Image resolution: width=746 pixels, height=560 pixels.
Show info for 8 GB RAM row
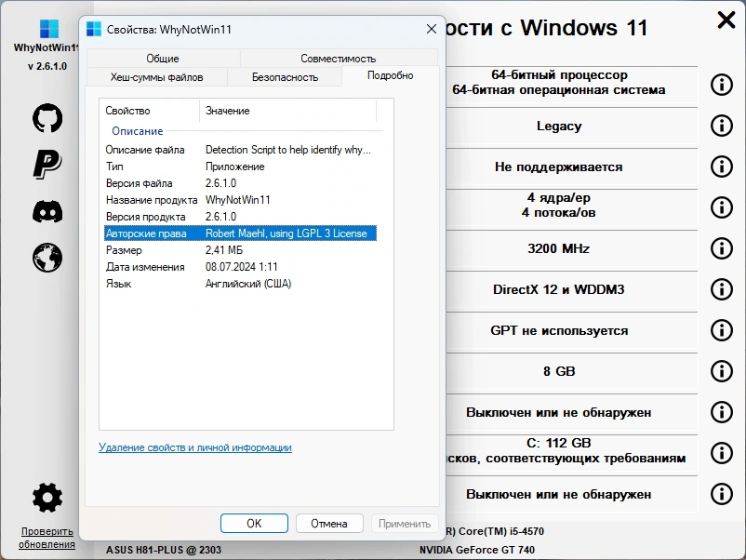pos(721,371)
